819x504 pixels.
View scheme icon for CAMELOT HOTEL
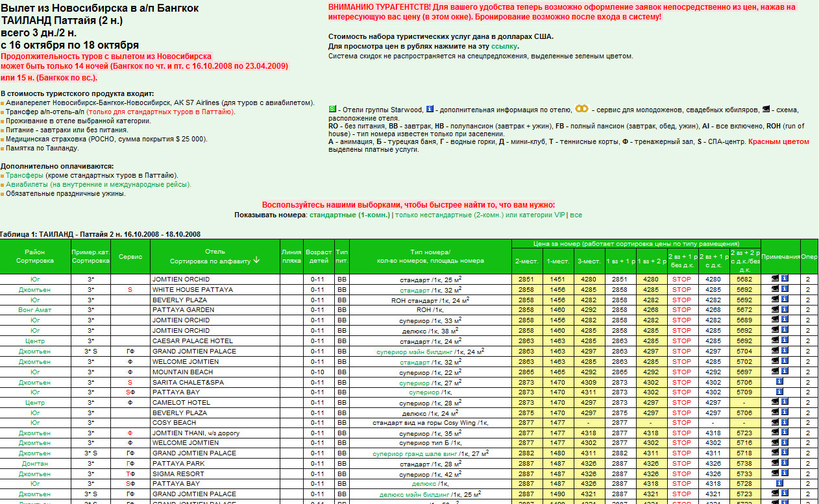click(775, 402)
